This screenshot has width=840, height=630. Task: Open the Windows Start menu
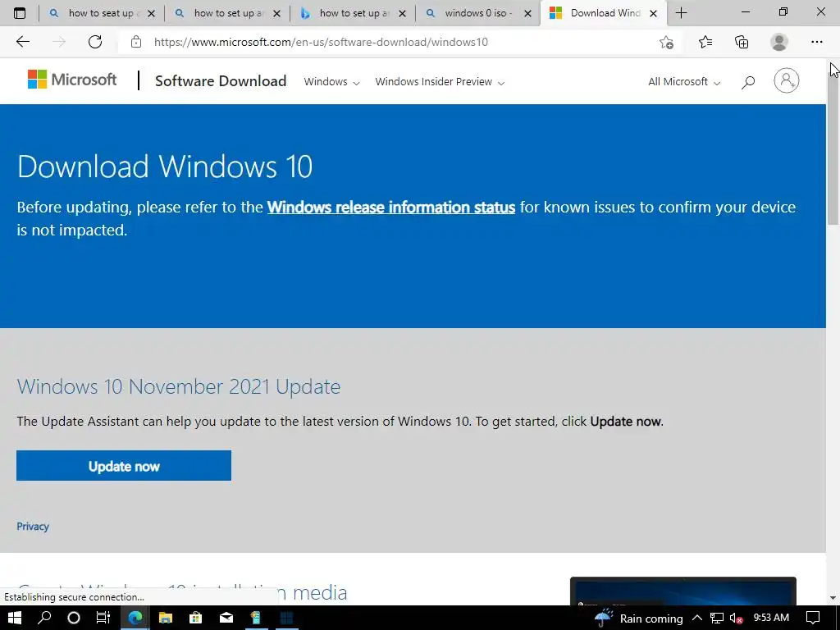15,618
